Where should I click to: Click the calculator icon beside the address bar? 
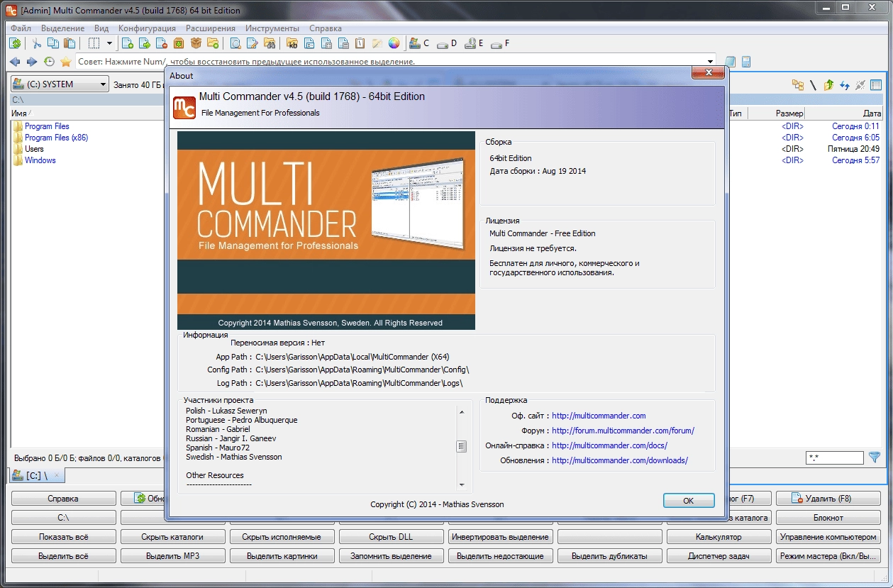746,62
